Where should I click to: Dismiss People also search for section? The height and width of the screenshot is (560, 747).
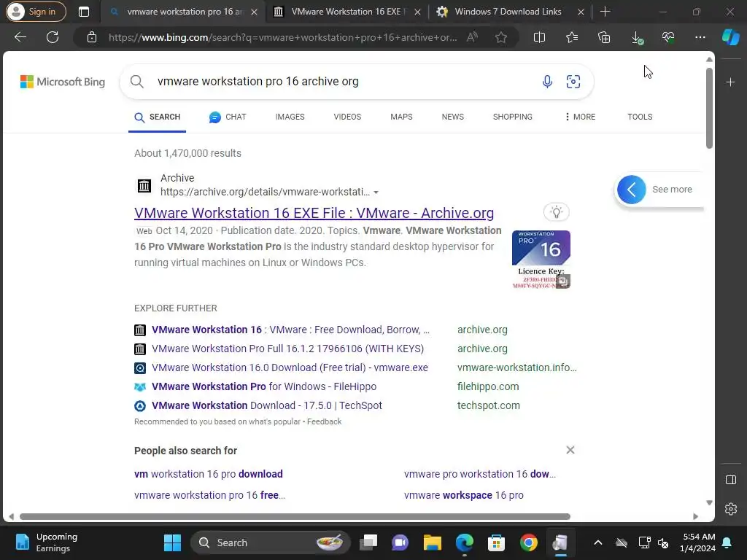570,450
